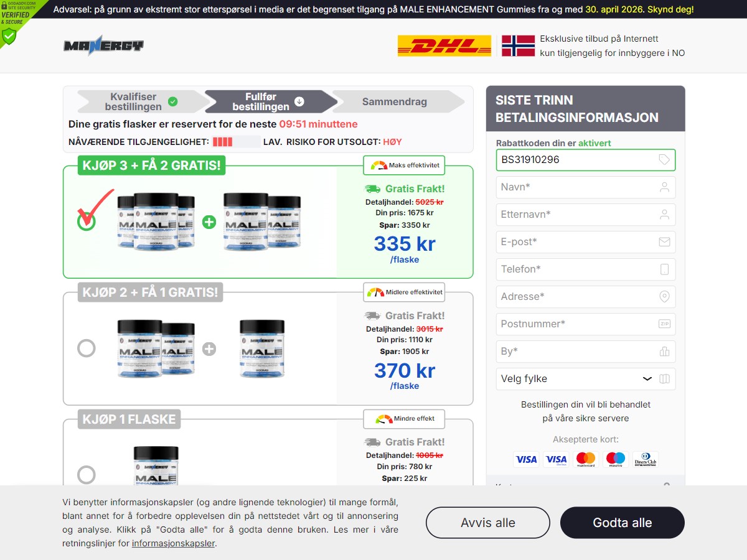
Task: Click the Maestro card logo
Action: click(616, 460)
